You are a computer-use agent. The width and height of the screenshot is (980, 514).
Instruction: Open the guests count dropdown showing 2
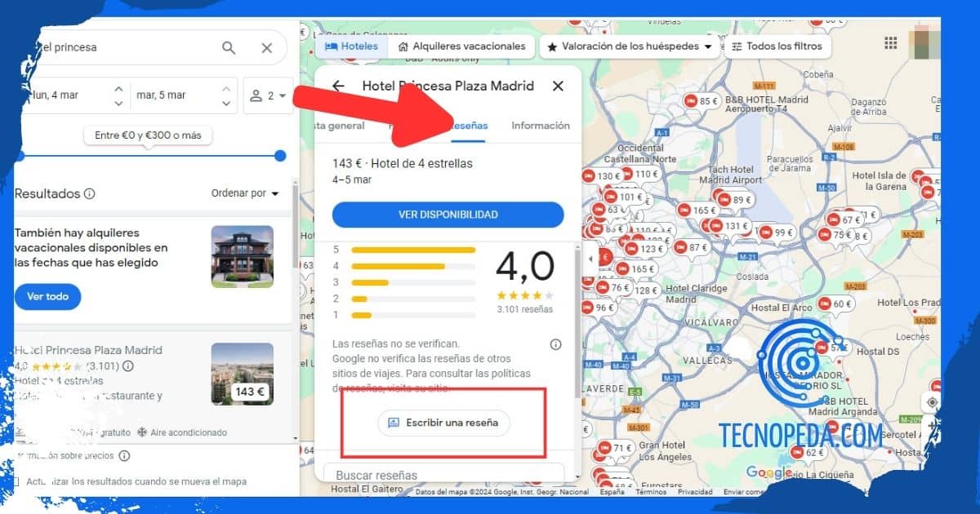tap(268, 95)
